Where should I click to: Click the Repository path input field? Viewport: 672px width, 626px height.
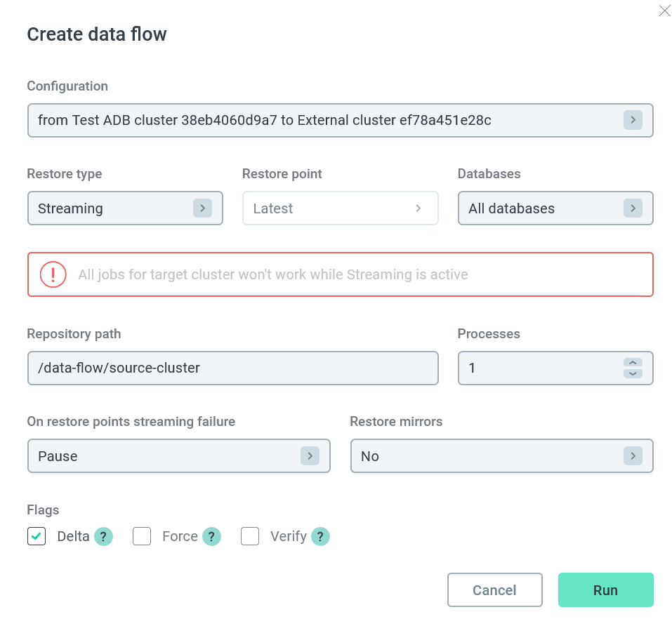233,368
